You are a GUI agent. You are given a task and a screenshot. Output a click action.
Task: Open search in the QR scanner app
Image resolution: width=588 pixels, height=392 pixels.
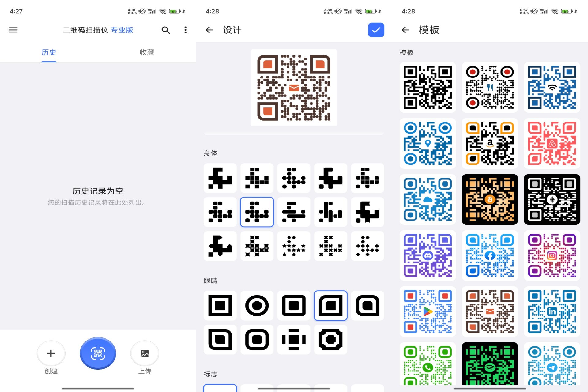(165, 30)
